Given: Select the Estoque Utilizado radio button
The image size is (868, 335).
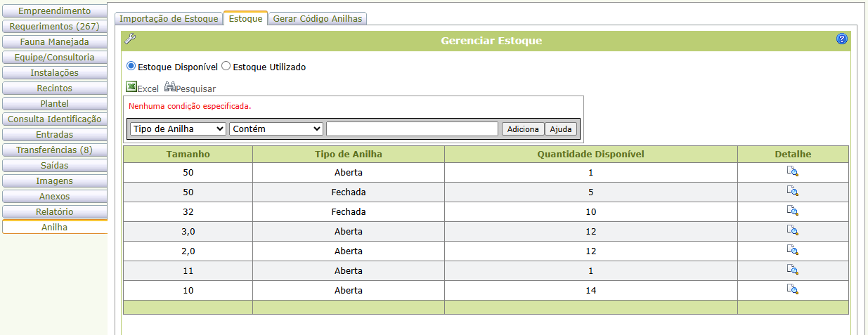Looking at the screenshot, I should (226, 66).
